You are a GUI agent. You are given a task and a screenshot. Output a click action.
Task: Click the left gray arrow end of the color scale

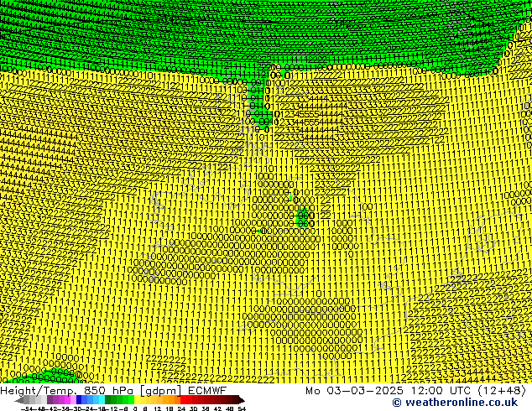pyautogui.click(x=19, y=400)
